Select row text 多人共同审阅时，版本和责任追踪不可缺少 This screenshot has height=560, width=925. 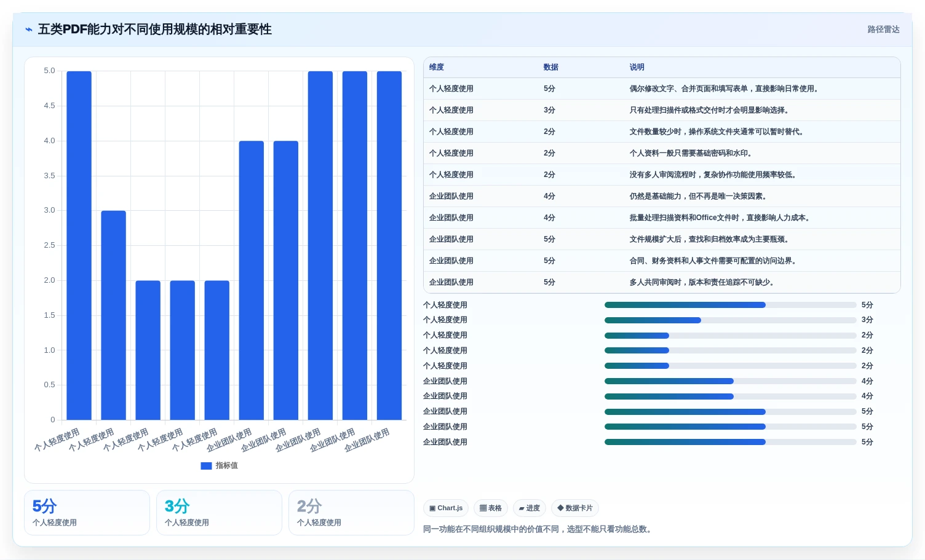(x=700, y=282)
